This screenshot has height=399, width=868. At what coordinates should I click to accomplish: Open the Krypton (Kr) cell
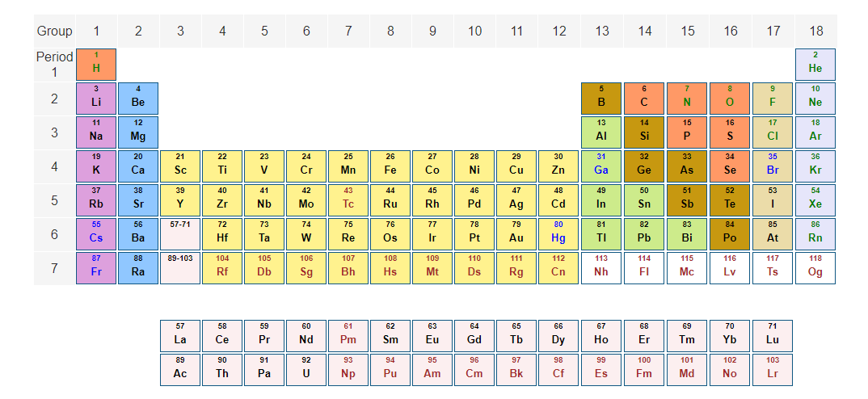pos(815,166)
